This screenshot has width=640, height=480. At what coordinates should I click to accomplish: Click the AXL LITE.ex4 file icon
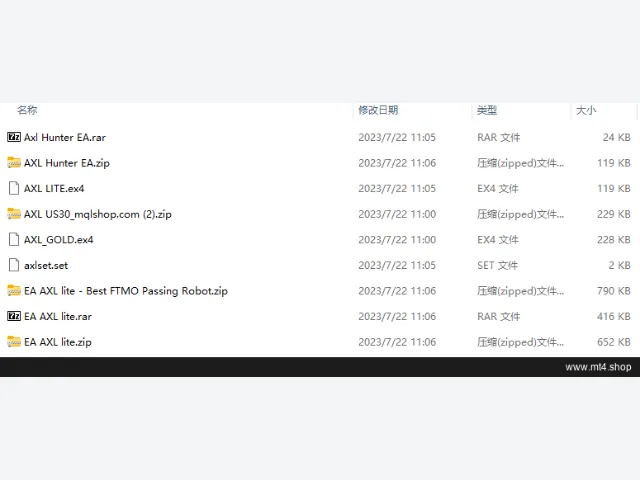(14, 188)
